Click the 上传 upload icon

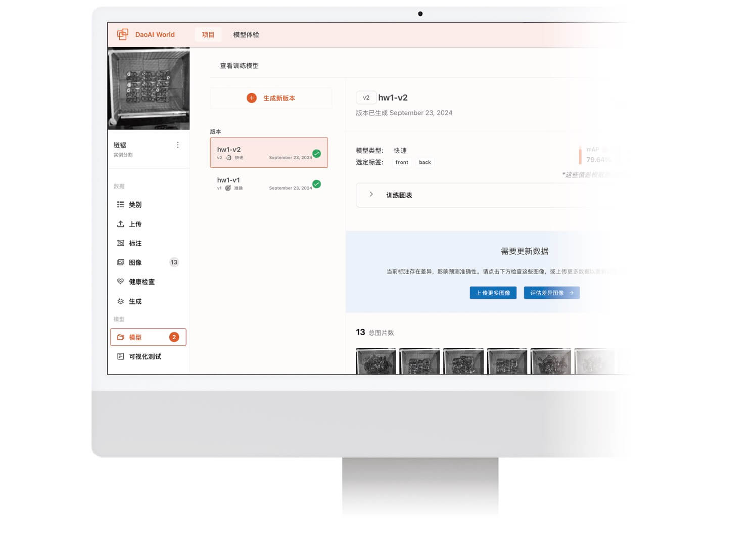click(x=120, y=223)
